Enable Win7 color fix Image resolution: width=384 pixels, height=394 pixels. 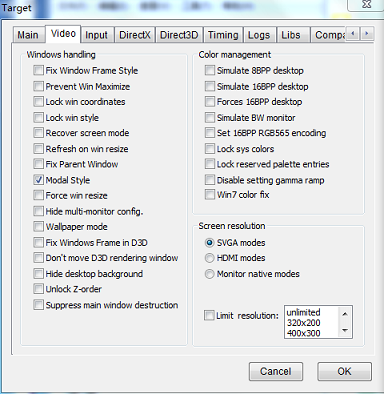coord(209,194)
